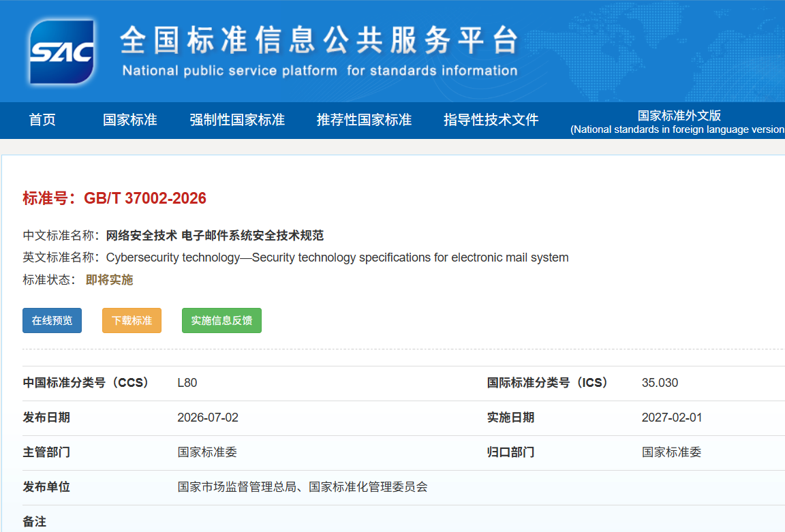Click the 发布日期 label
Image resolution: width=785 pixels, height=532 pixels.
(46, 418)
